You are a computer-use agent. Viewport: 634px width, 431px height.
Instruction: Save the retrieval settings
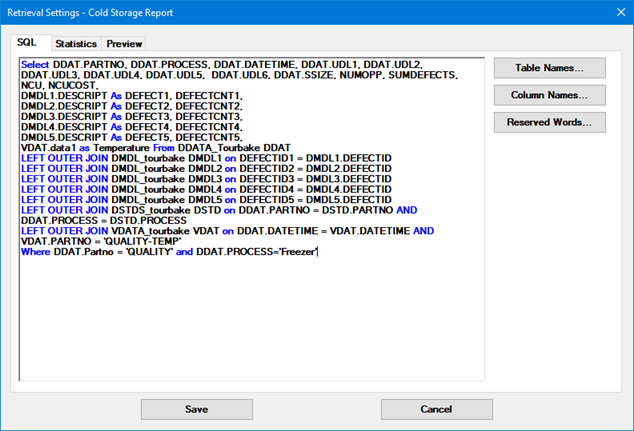tap(196, 409)
